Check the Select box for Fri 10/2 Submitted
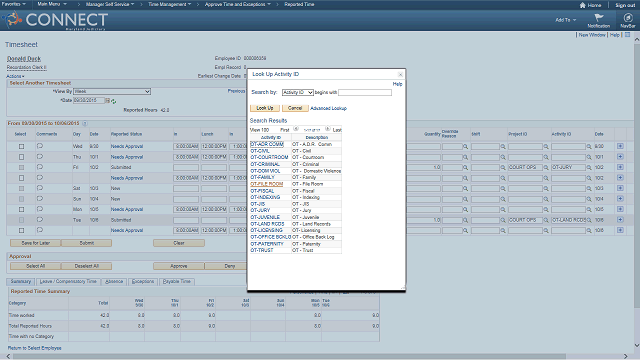640x360 pixels. click(x=21, y=167)
